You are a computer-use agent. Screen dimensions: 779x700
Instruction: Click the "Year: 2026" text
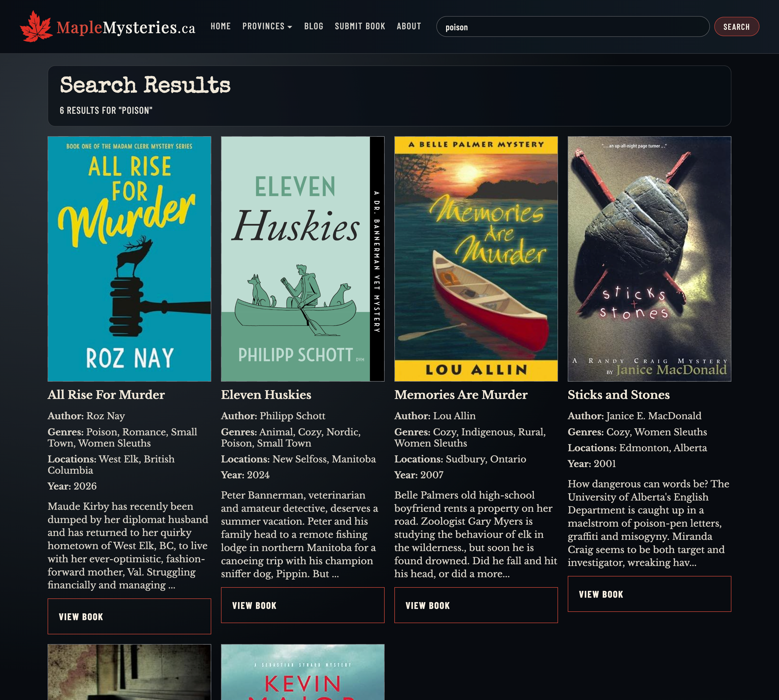point(72,486)
